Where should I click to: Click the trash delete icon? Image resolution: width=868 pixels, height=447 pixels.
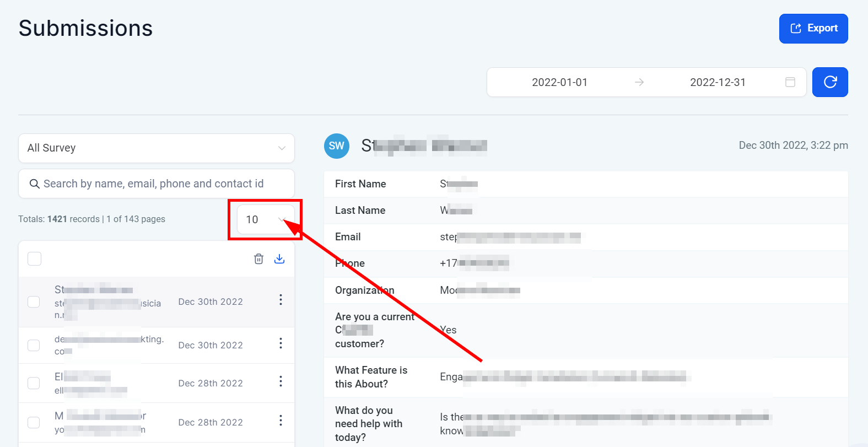click(258, 258)
